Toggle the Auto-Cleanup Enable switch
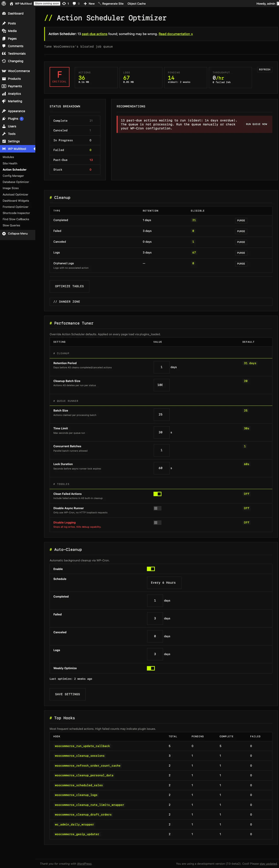 click(x=151, y=569)
